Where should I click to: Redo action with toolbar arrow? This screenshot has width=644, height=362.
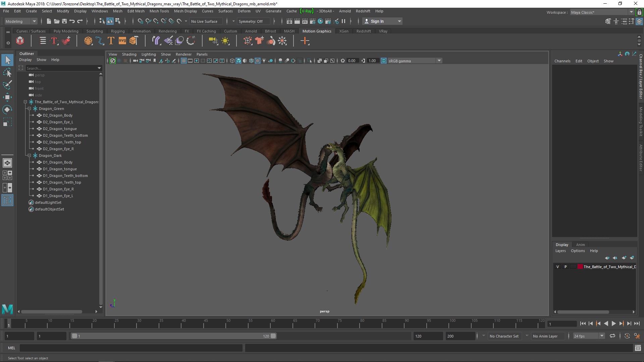coord(80,21)
